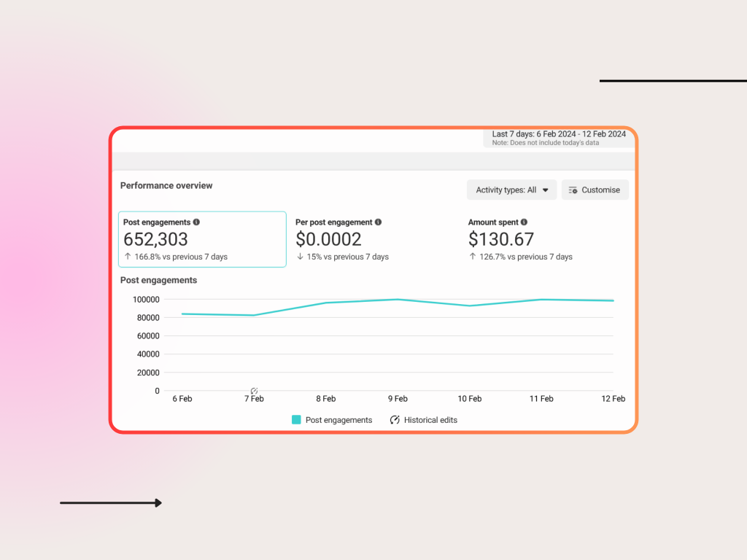Open the Activity types: All dropdown

click(511, 190)
